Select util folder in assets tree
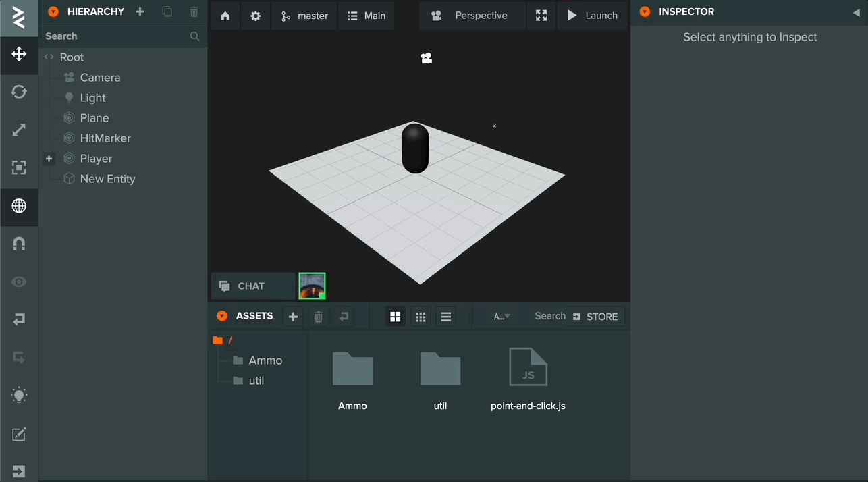The width and height of the screenshot is (868, 482). coord(248,381)
